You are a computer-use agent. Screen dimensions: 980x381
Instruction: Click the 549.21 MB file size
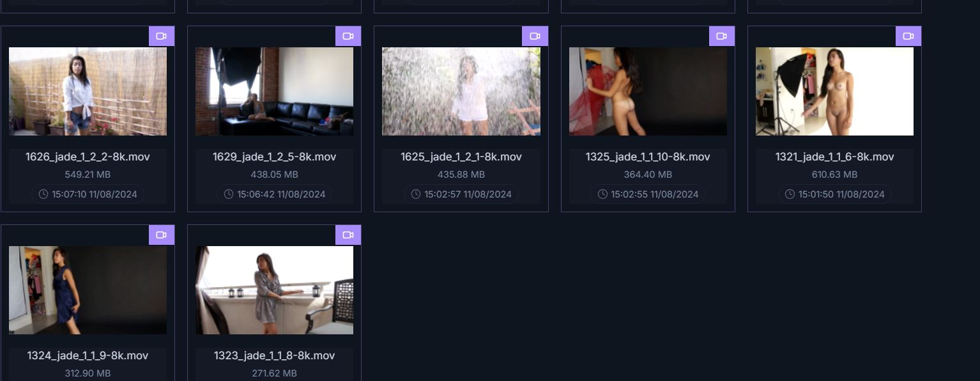88,175
